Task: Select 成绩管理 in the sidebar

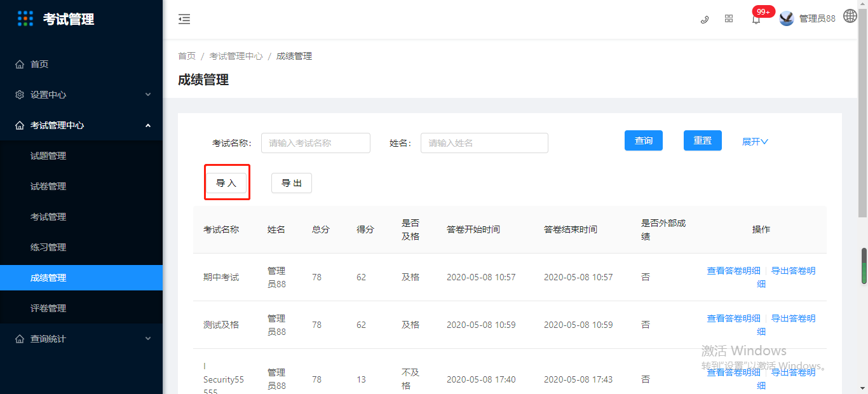Action: coord(81,278)
